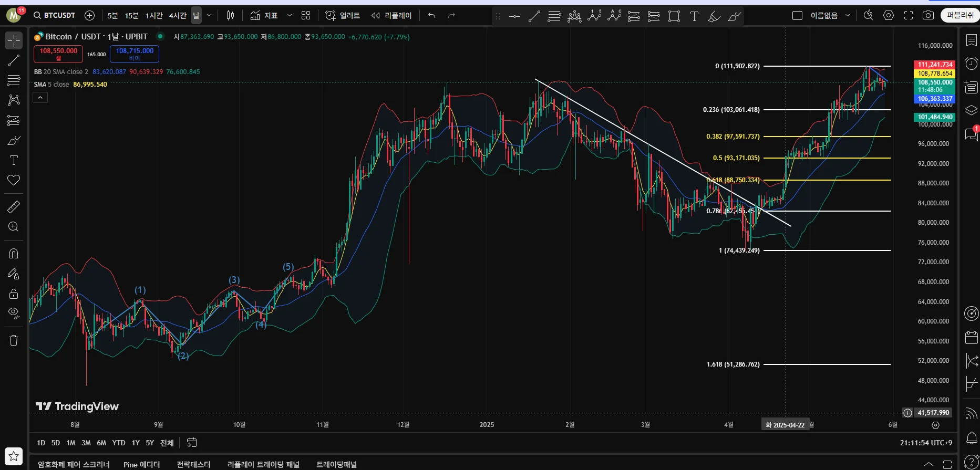Screen dimensions: 980x470
Task: Click the compare or add symbol plus icon
Action: pyautogui.click(x=90, y=16)
